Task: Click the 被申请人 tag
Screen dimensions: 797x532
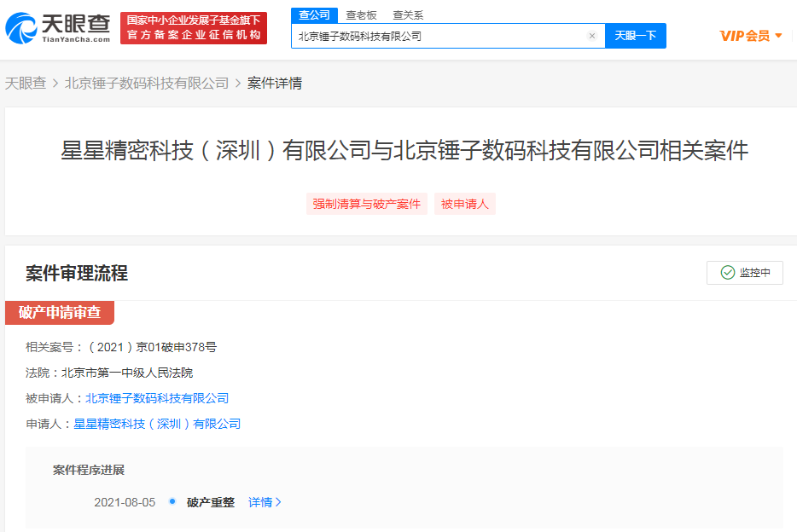Action: point(464,204)
